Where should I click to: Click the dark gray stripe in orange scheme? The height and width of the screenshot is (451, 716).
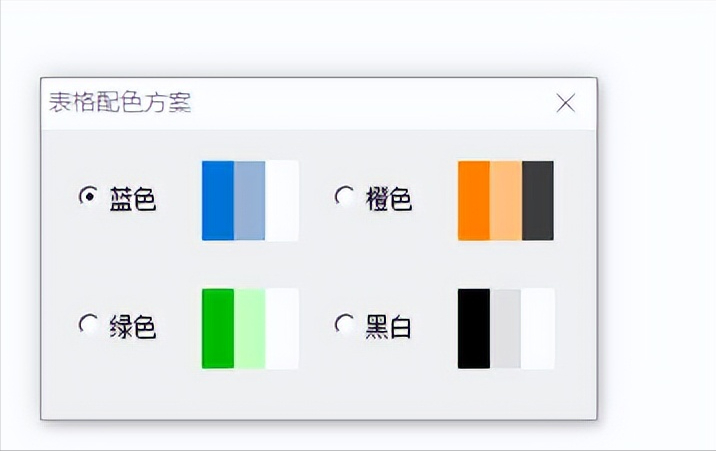[x=538, y=200]
